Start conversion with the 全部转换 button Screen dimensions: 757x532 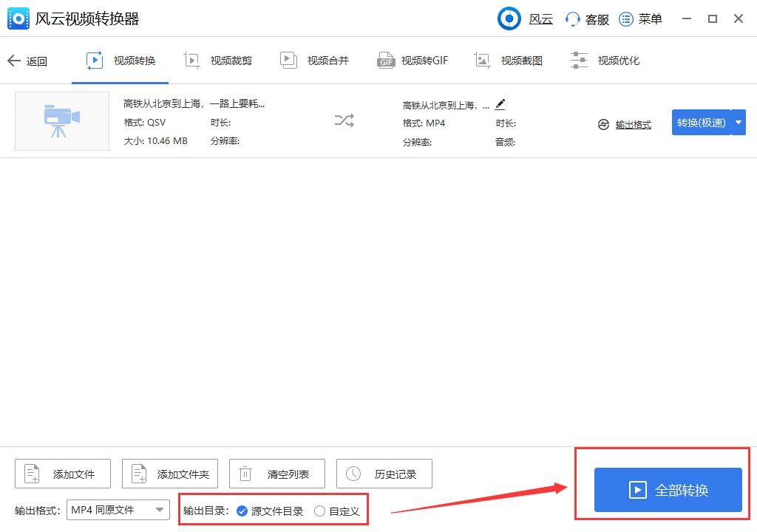[668, 489]
